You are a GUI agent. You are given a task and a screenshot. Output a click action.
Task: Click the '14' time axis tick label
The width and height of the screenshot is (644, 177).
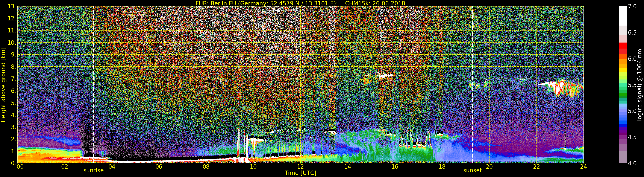(348, 167)
